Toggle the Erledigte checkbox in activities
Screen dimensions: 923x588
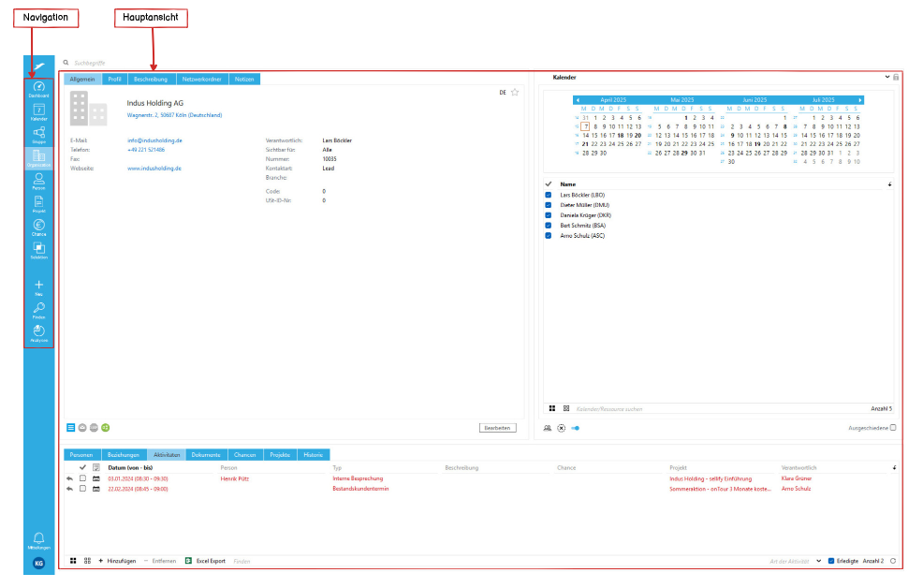click(831, 561)
